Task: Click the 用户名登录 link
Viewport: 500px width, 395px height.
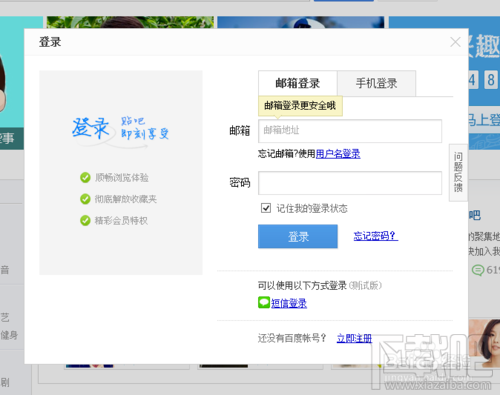Action: pos(338,154)
